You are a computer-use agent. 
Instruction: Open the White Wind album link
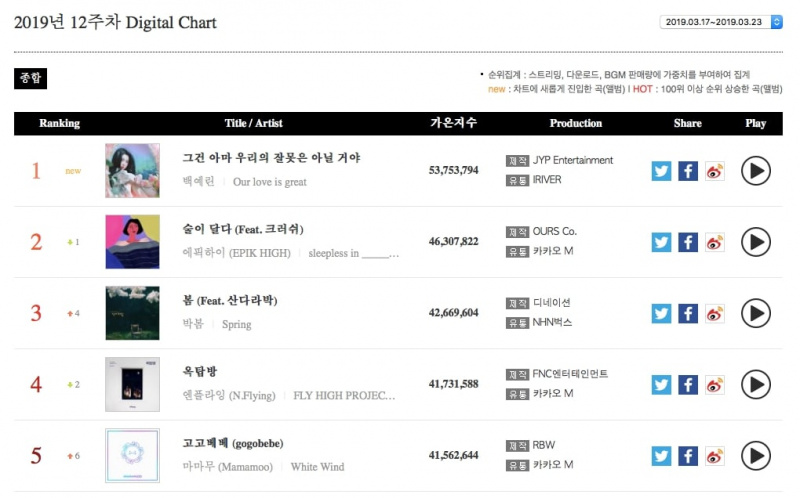click(x=317, y=467)
